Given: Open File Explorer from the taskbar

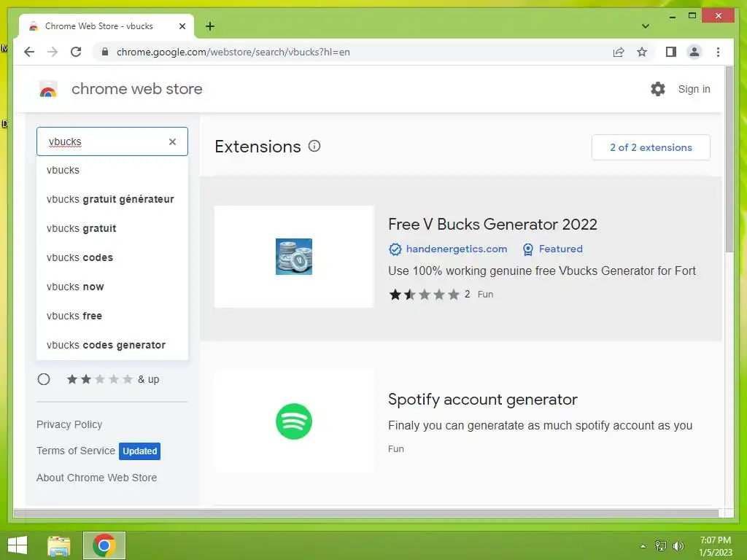Looking at the screenshot, I should tap(59, 545).
